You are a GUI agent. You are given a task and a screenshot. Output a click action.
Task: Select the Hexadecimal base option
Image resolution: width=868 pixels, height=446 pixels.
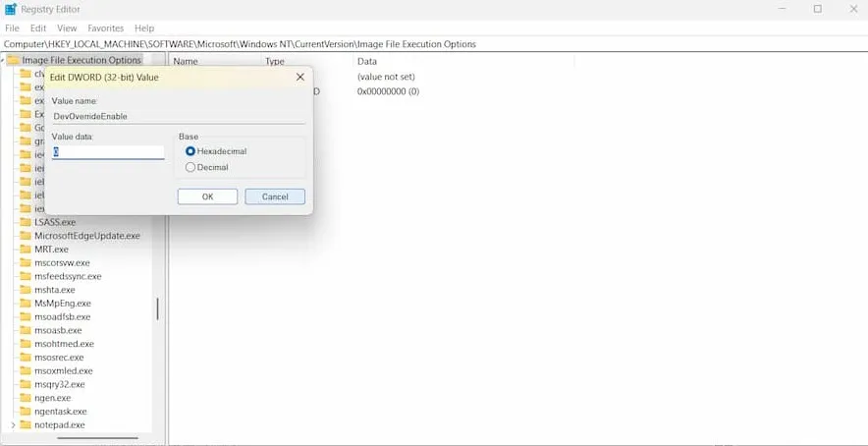190,150
